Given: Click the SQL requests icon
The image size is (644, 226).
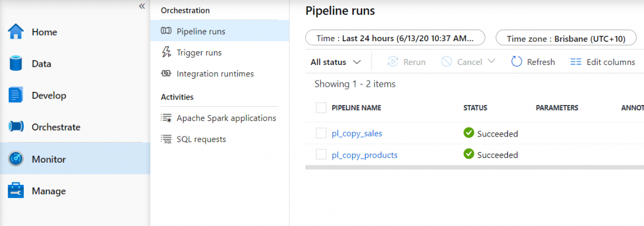Looking at the screenshot, I should [x=166, y=140].
